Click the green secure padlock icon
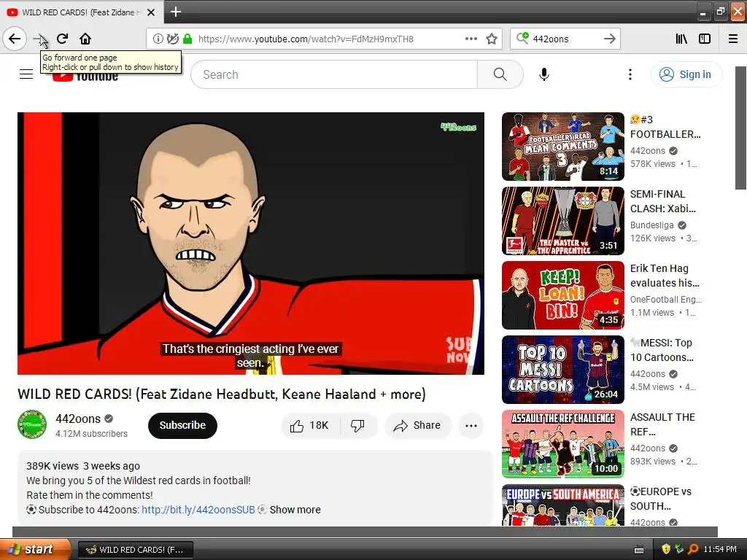 click(187, 39)
